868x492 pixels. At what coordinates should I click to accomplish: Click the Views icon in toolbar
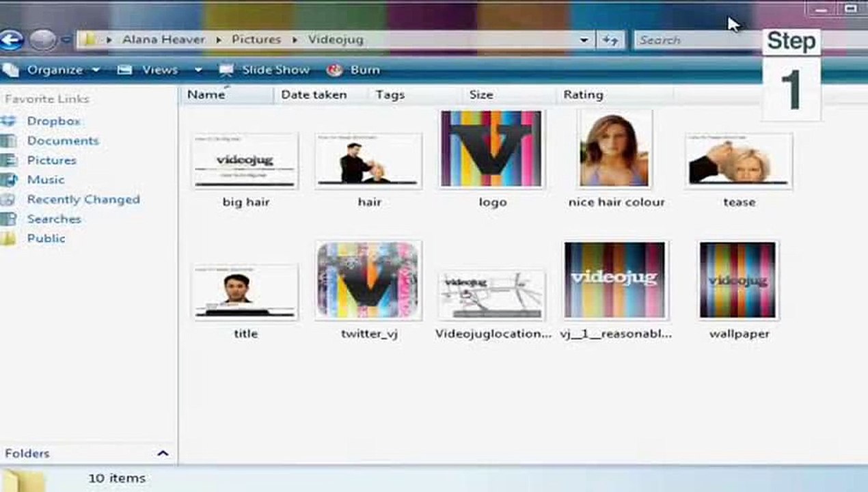124,70
